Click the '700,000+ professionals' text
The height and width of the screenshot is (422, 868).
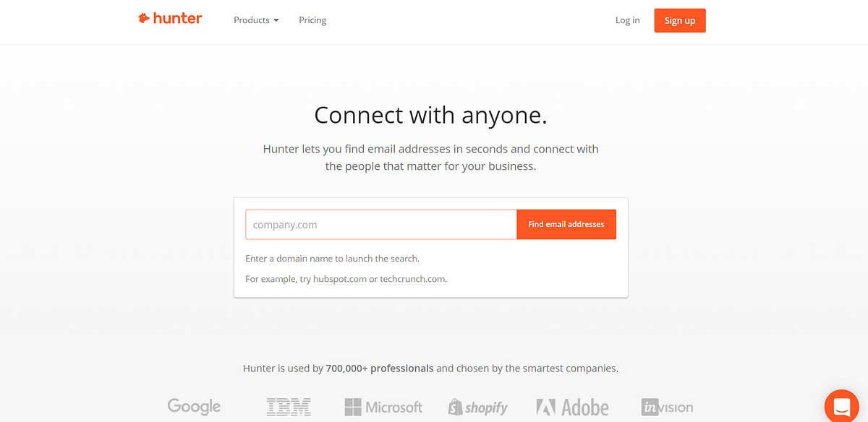380,369
